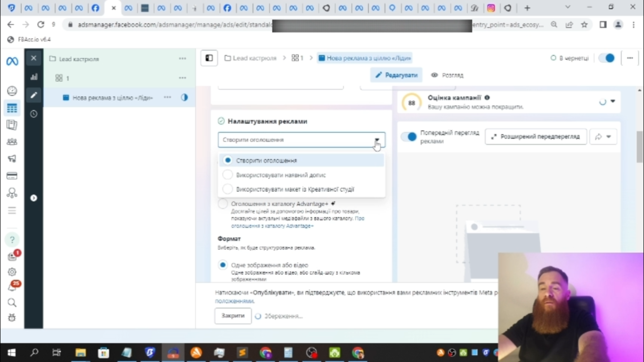
Task: Switch to the 'Розгляд' tab
Action: [447, 75]
